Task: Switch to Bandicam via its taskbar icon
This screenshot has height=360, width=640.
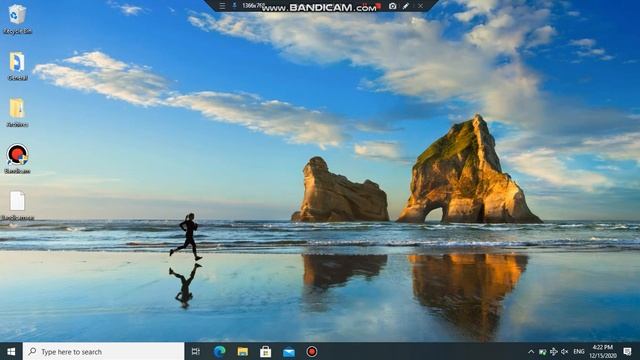Action: pos(312,351)
